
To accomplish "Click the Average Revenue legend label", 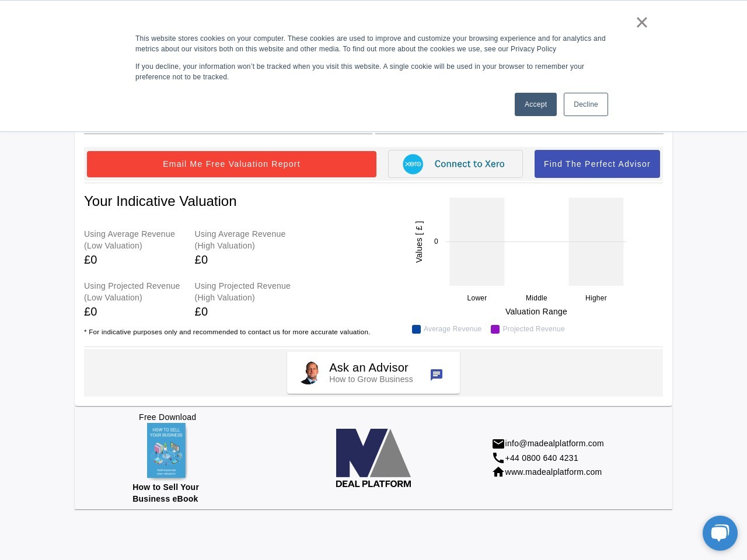I will pos(452,329).
